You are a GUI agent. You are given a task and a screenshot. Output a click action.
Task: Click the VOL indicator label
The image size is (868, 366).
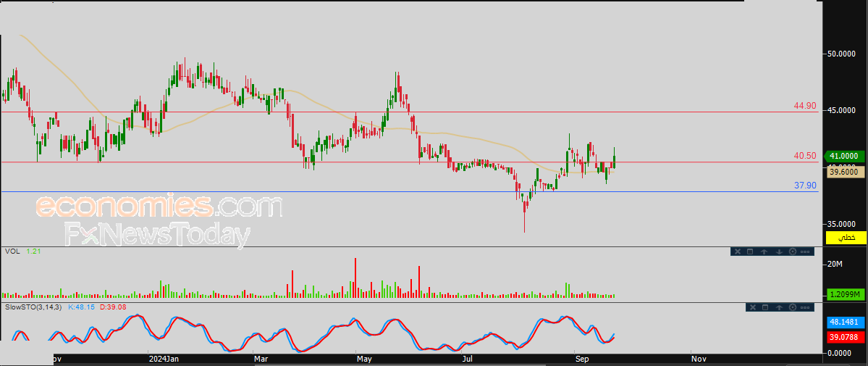(x=12, y=251)
